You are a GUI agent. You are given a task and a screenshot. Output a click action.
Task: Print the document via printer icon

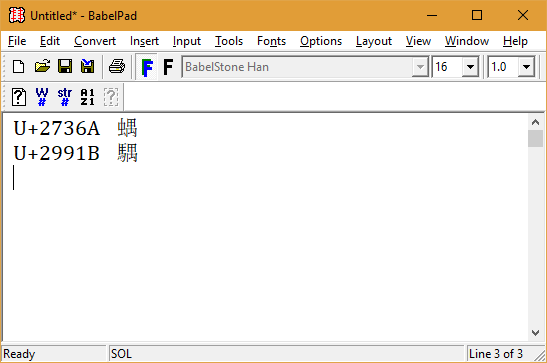[117, 66]
